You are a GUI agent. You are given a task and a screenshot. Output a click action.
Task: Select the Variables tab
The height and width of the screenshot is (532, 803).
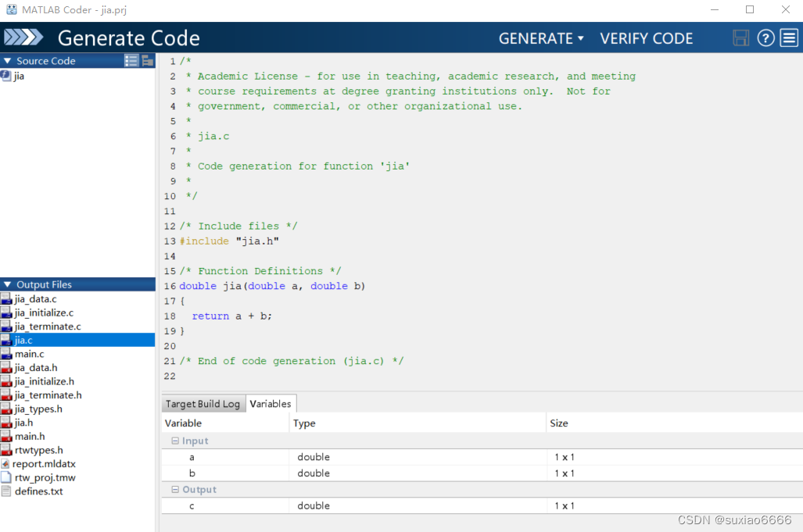click(271, 404)
